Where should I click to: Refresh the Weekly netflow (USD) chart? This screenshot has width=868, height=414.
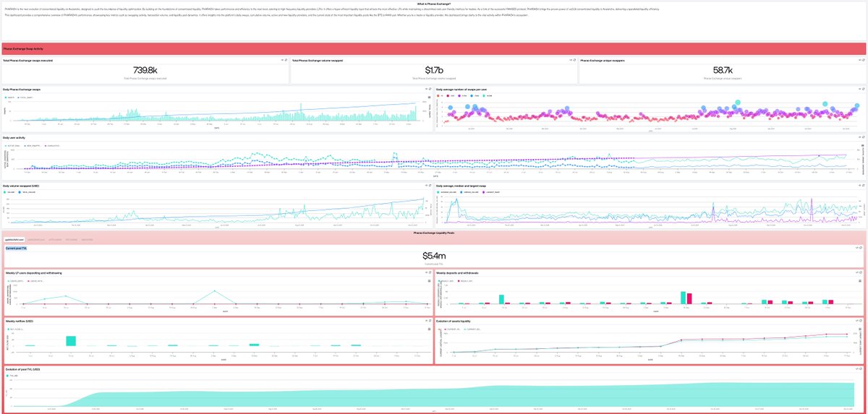[430, 321]
